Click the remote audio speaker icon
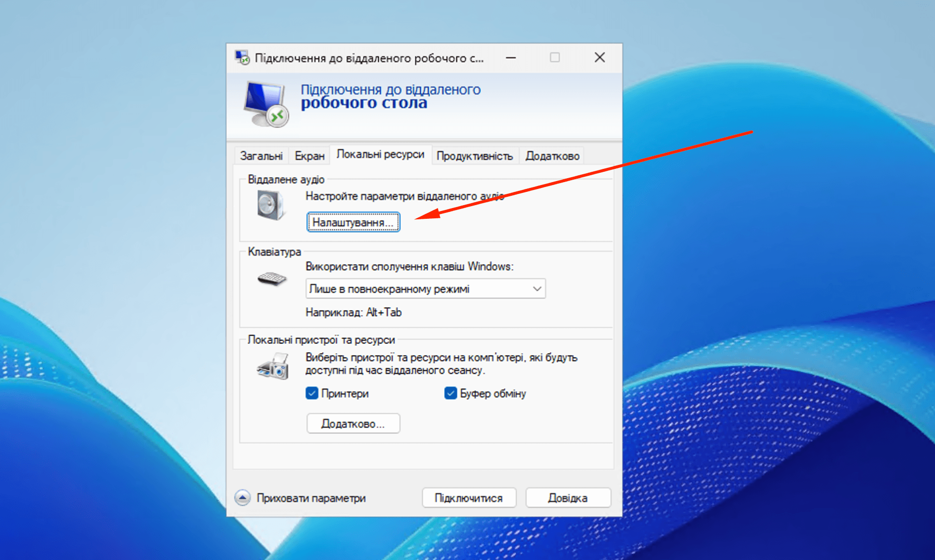This screenshot has width=935, height=560. [x=271, y=205]
